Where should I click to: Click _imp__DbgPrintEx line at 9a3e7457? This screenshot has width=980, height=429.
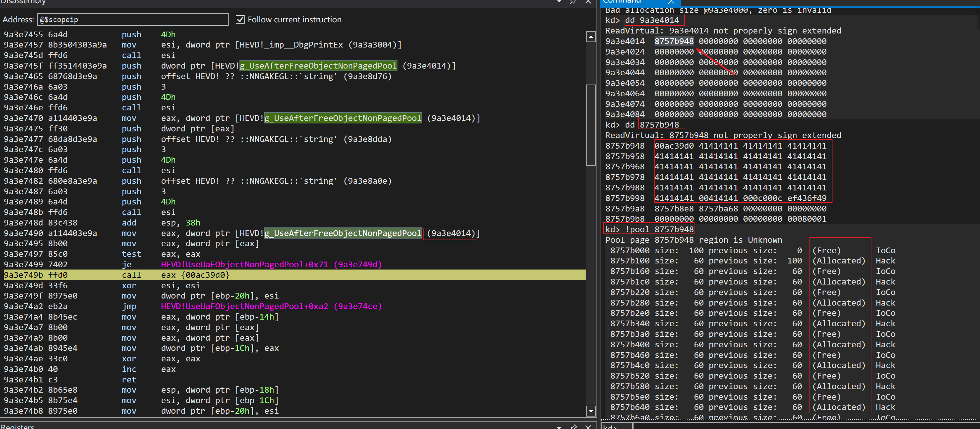coord(203,45)
